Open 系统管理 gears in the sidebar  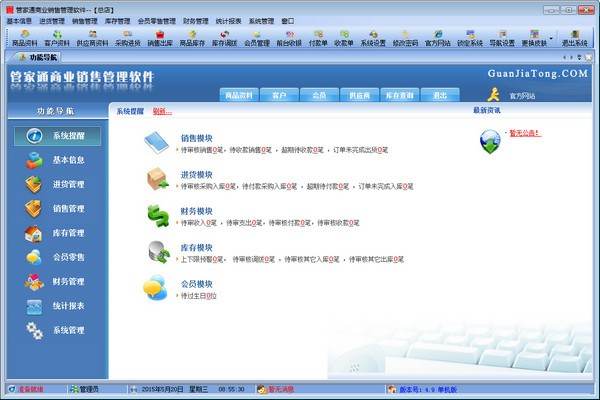pyautogui.click(x=34, y=330)
